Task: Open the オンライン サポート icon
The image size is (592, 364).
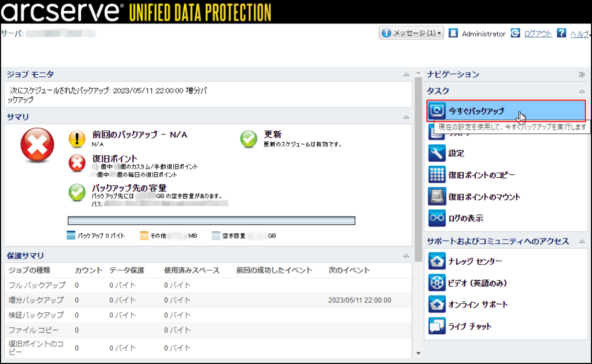Action: [x=437, y=304]
